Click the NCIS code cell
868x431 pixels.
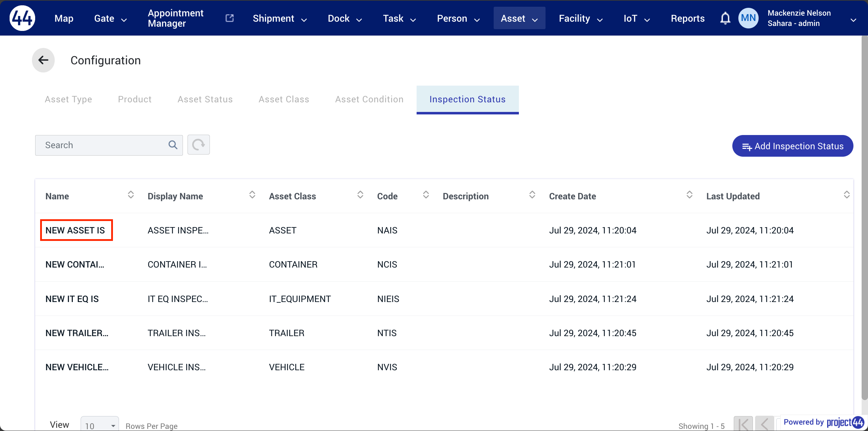387,264
